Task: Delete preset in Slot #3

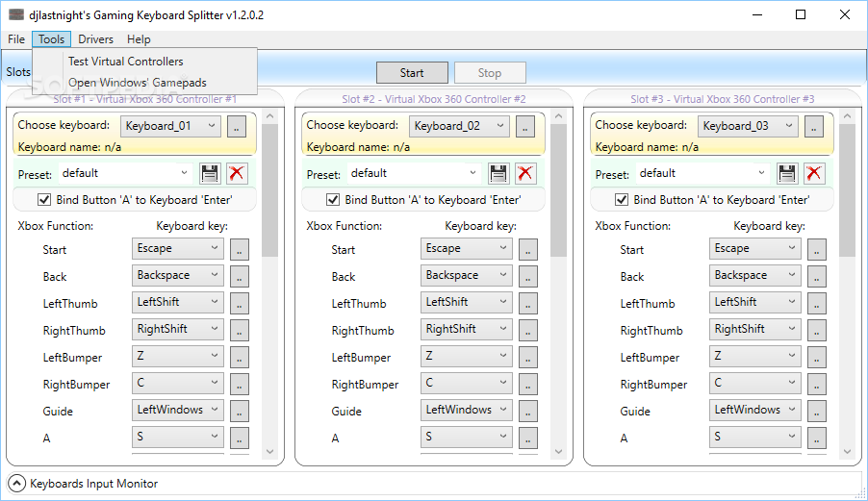Action: click(814, 173)
